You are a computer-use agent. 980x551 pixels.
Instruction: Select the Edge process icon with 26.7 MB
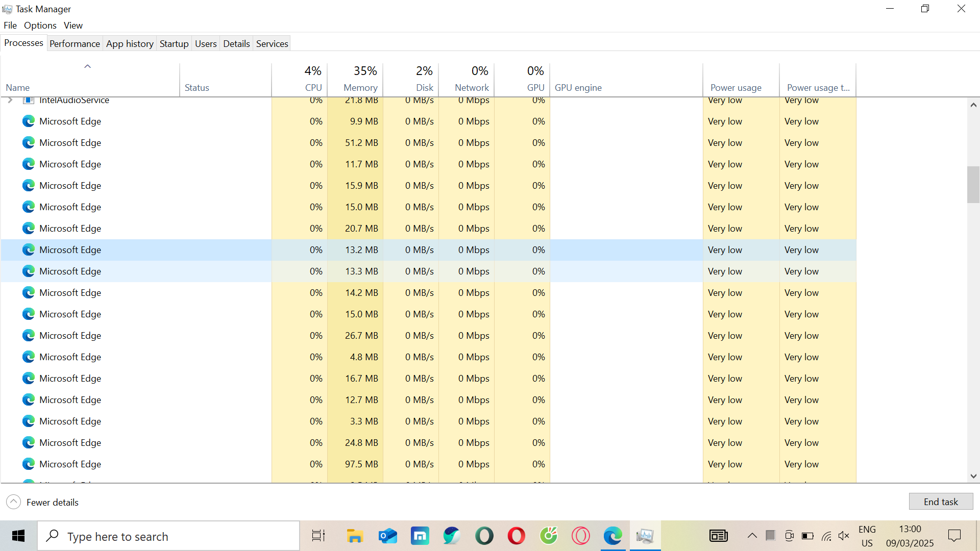click(x=29, y=336)
